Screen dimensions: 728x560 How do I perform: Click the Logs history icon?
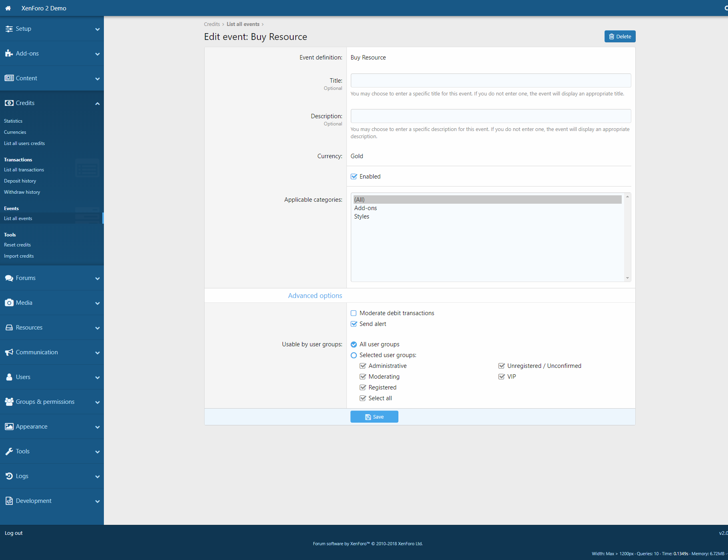click(9, 476)
